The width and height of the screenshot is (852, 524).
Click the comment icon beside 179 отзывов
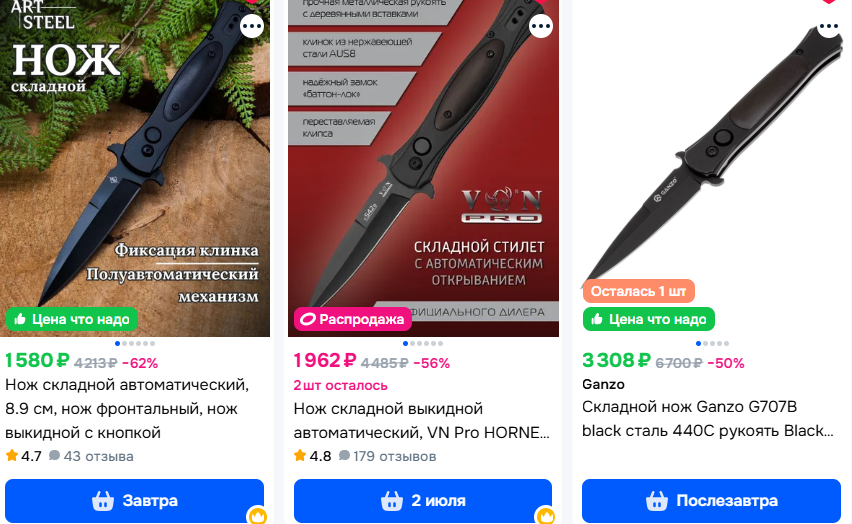(x=344, y=456)
